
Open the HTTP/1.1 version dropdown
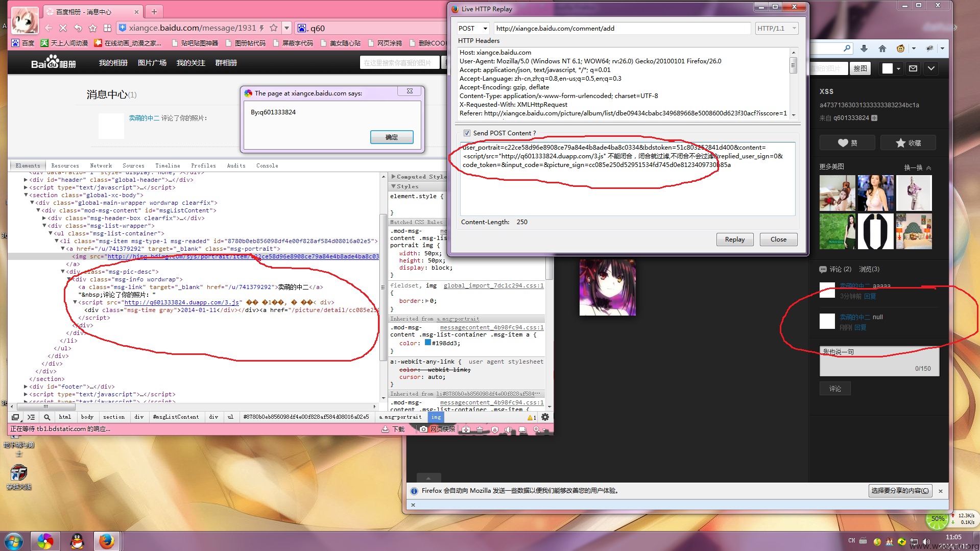(776, 29)
